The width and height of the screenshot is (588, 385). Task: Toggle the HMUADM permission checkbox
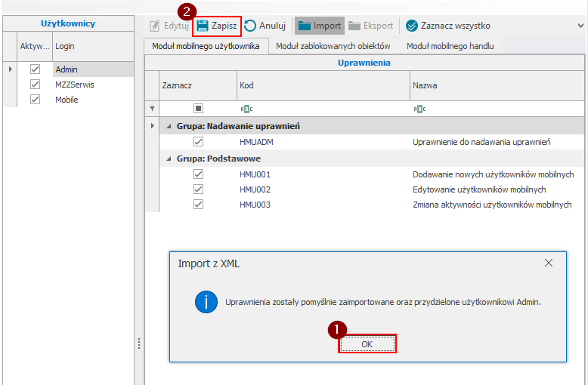198,142
